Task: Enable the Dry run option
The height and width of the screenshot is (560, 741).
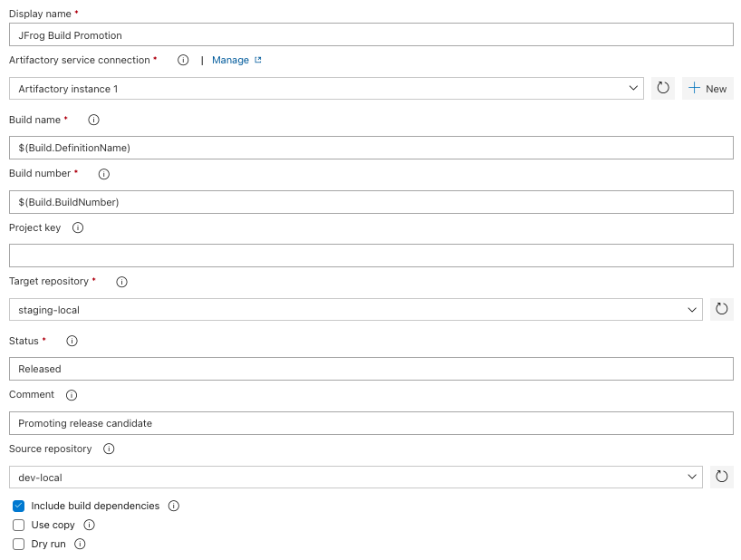Action: pyautogui.click(x=18, y=544)
